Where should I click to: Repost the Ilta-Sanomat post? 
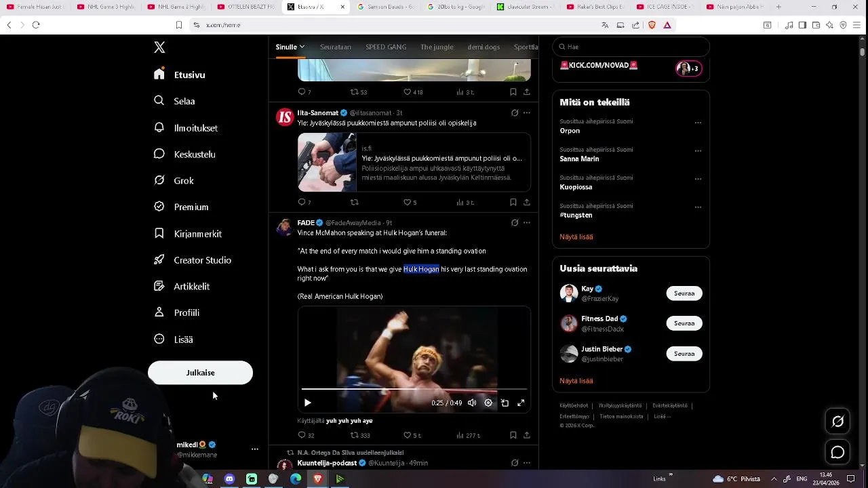point(354,202)
